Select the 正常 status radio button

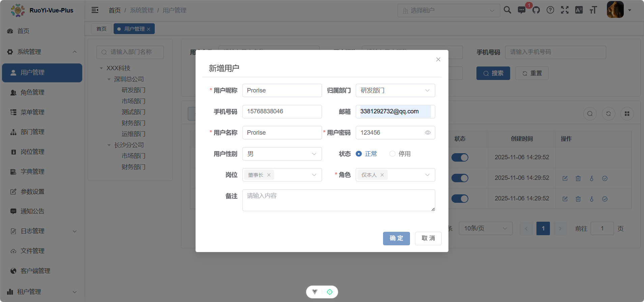pyautogui.click(x=359, y=154)
